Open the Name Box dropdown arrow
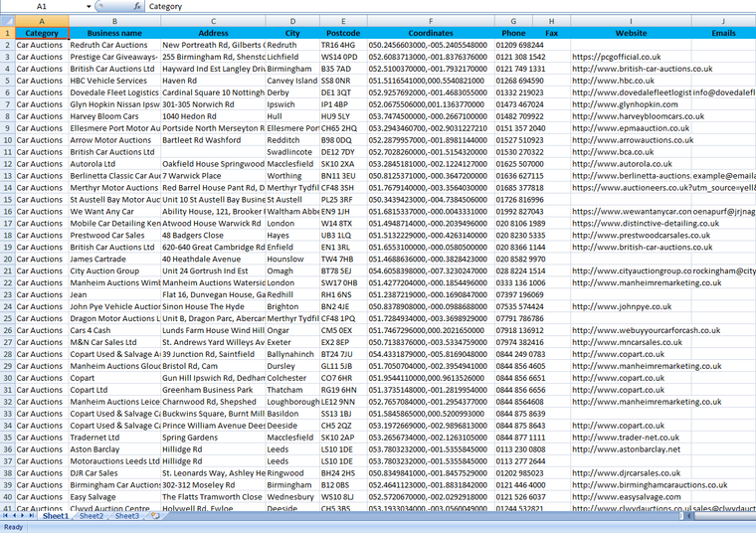This screenshot has width=756, height=533. pos(89,6)
